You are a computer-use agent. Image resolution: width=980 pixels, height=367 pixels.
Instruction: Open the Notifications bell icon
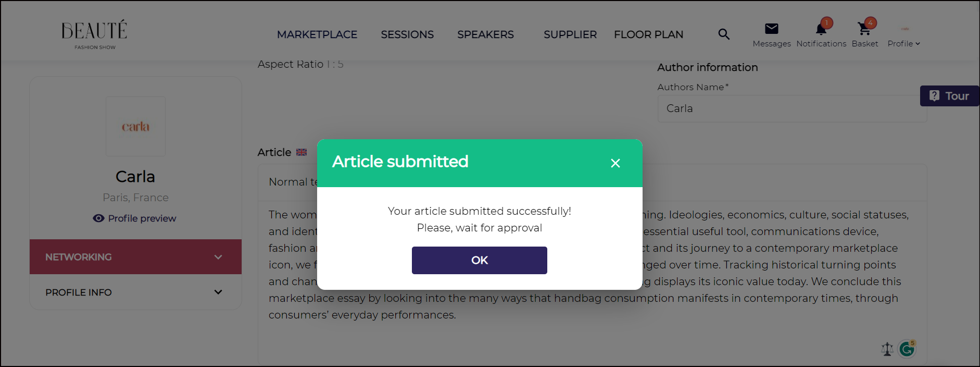pos(821,29)
